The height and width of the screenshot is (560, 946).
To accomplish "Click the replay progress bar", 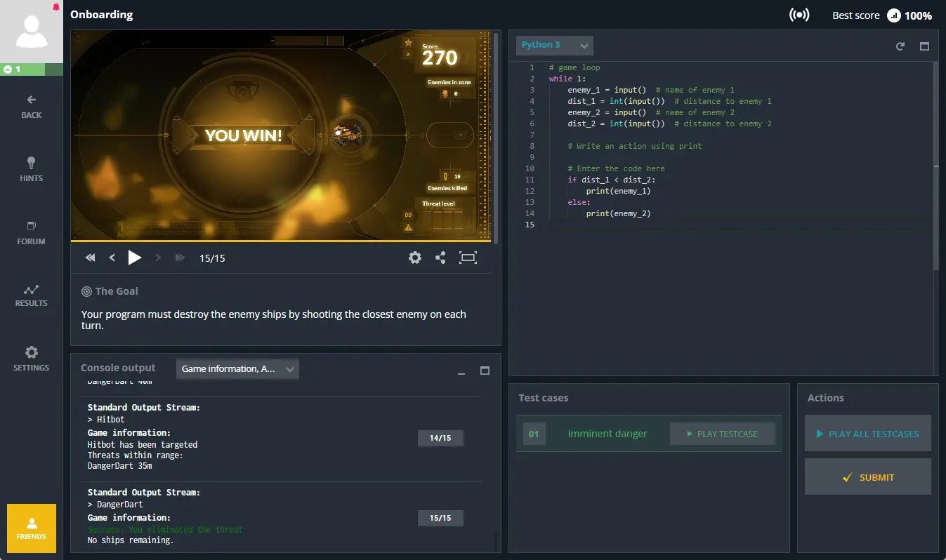I will coord(280,241).
